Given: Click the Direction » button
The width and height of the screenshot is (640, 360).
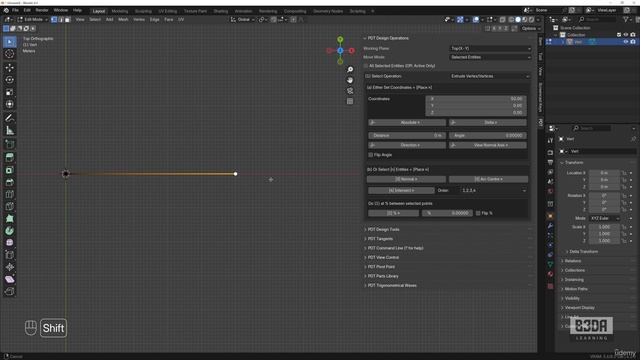Looking at the screenshot, I should click(407, 145).
